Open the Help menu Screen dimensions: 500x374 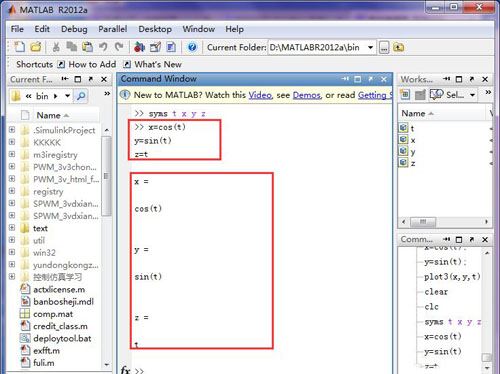pyautogui.click(x=234, y=29)
